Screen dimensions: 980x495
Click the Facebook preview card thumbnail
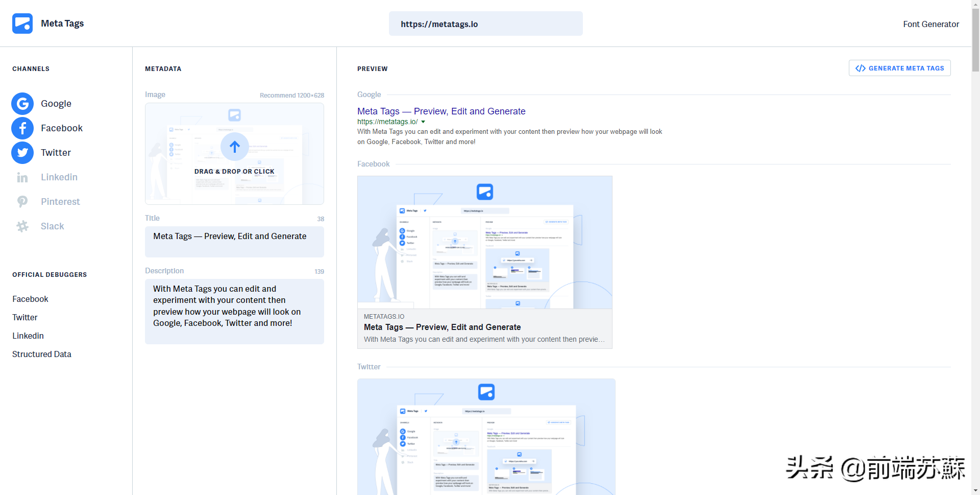(485, 243)
